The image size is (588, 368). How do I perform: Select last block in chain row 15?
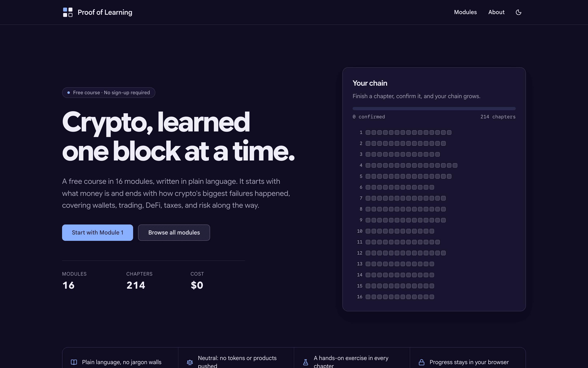pyautogui.click(x=432, y=286)
